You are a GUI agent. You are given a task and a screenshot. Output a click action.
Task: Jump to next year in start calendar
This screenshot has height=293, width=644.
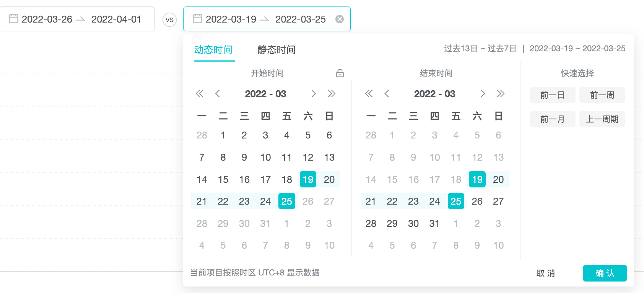pos(331,94)
